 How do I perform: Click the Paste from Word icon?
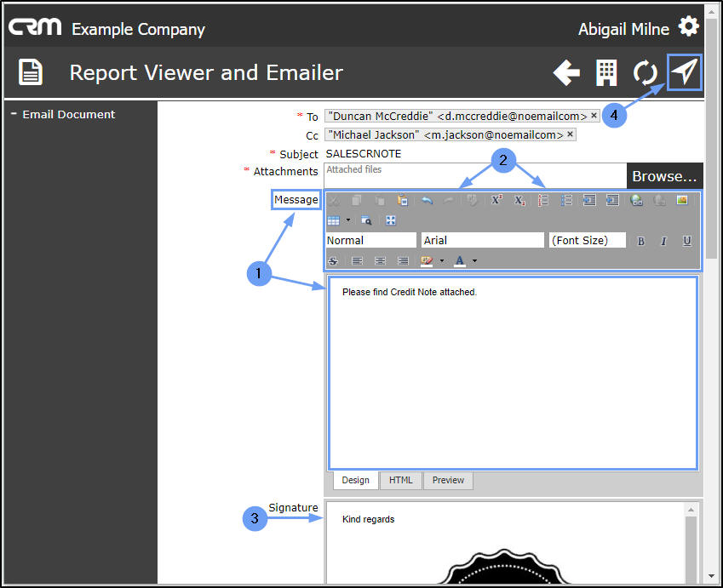(403, 201)
